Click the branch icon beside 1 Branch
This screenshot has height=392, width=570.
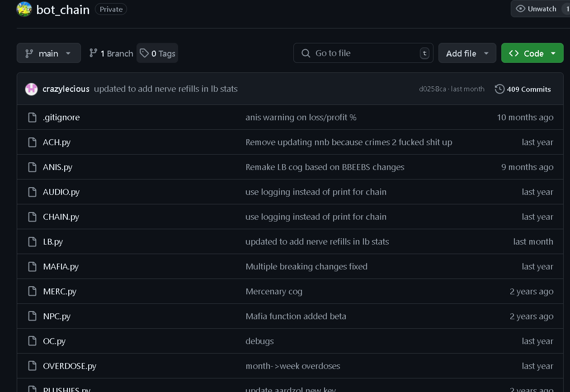coord(94,53)
